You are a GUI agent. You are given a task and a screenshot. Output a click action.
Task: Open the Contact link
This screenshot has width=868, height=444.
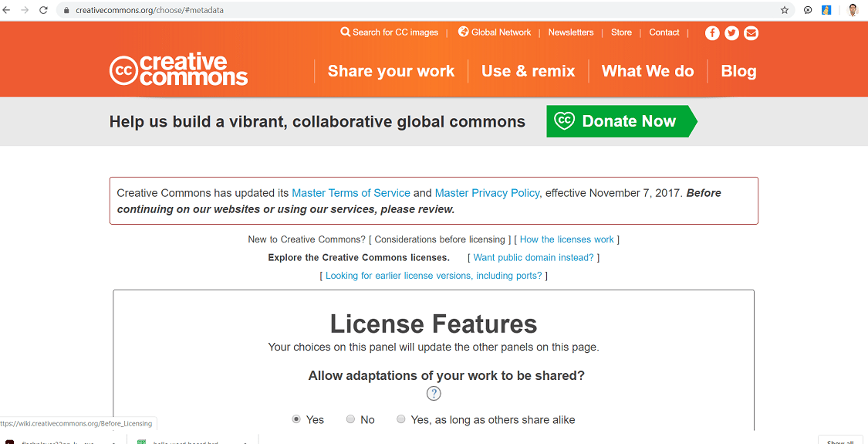pos(664,32)
